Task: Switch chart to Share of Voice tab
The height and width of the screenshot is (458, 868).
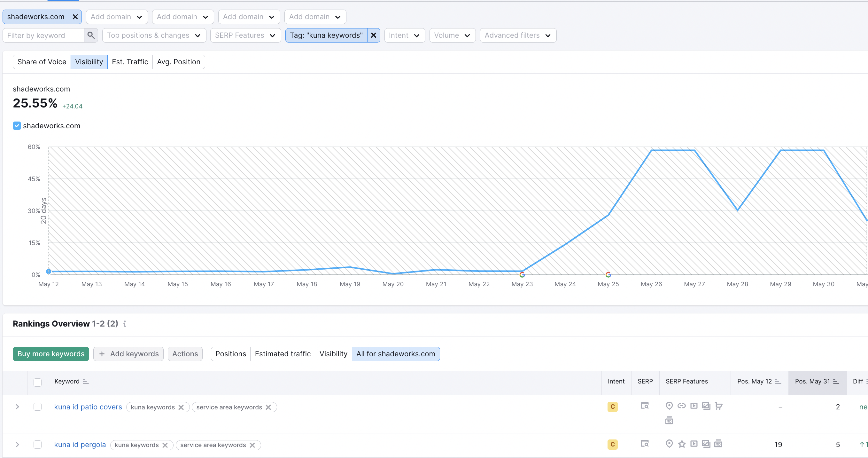Action: pyautogui.click(x=42, y=62)
